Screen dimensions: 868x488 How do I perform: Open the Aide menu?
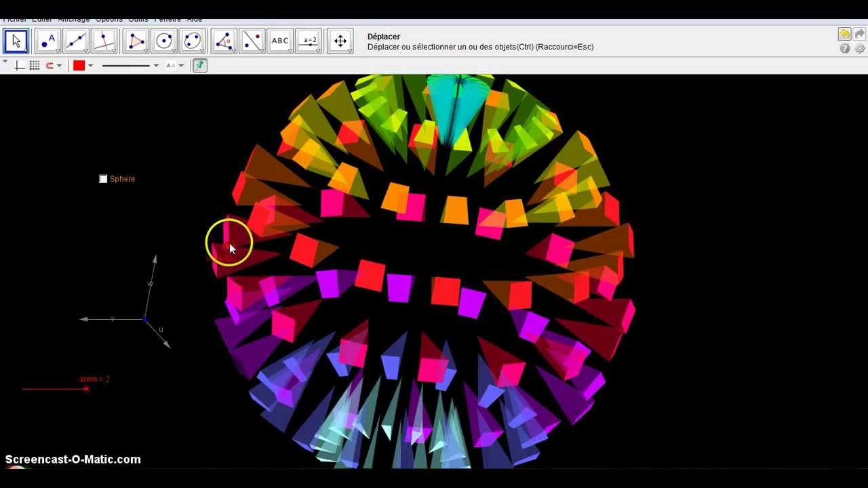[194, 20]
